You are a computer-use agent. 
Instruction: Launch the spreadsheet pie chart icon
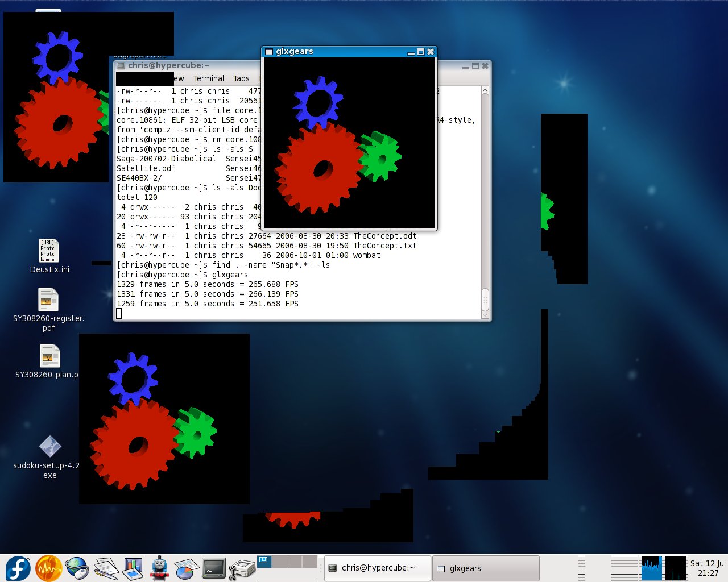(x=186, y=568)
